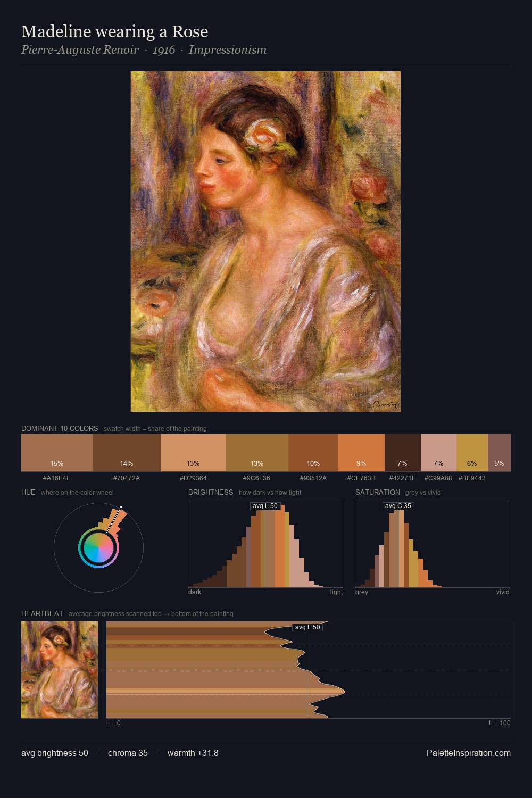The image size is (532, 798).
Task: Click the hex label "#9C6F36"
Action: (257, 478)
